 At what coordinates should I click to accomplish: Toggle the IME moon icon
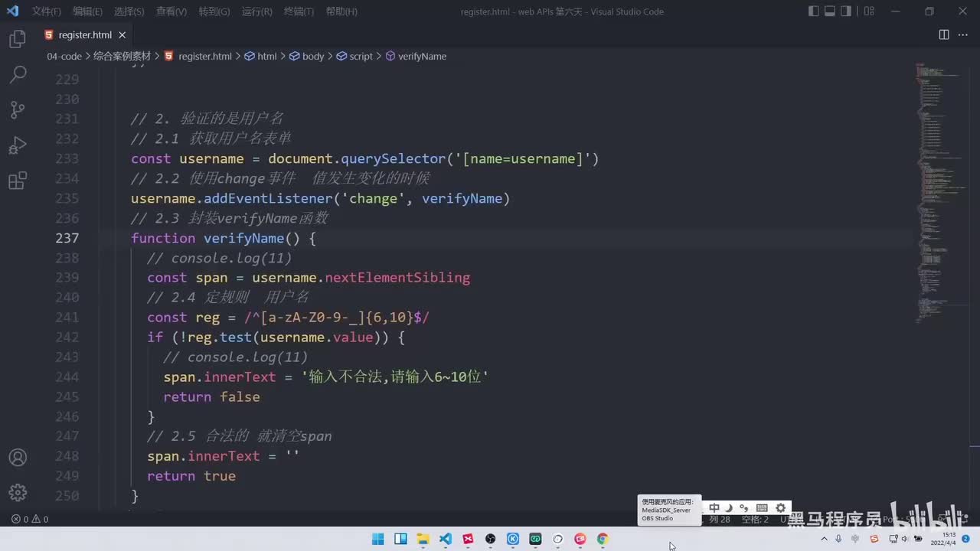pyautogui.click(x=729, y=508)
